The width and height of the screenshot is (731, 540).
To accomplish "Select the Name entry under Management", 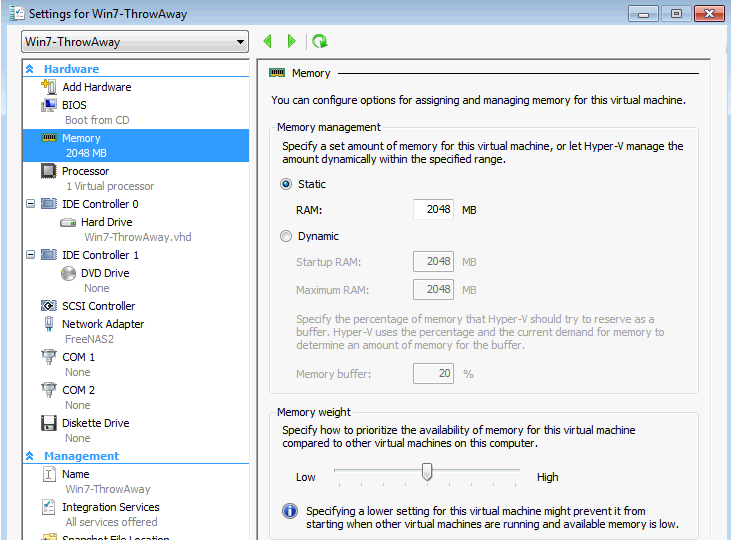I will click(x=76, y=474).
